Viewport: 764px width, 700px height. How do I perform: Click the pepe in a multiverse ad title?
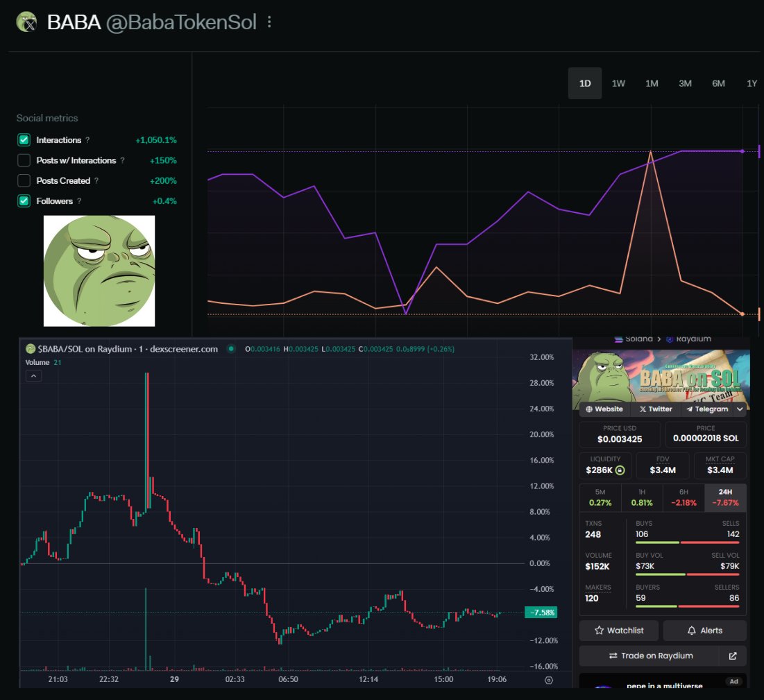665,685
